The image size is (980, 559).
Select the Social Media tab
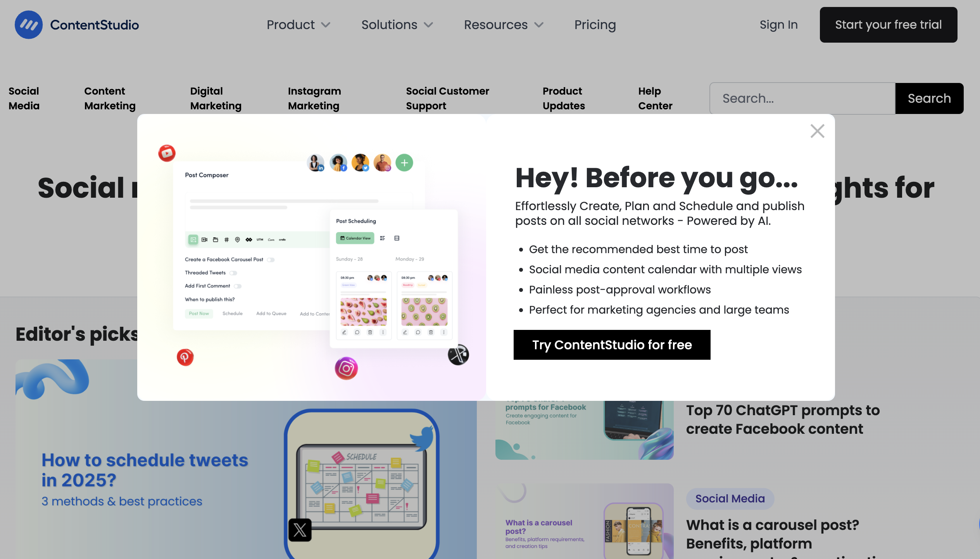[x=24, y=98]
